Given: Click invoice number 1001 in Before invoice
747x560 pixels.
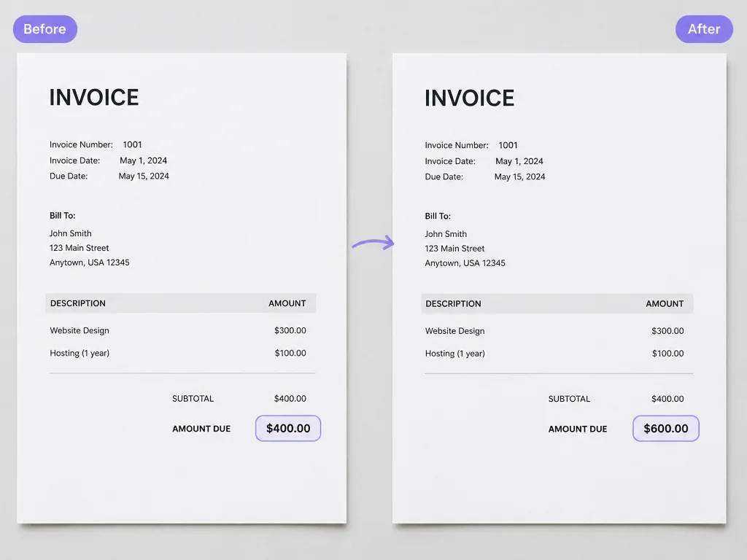Looking at the screenshot, I should pyautogui.click(x=133, y=144).
